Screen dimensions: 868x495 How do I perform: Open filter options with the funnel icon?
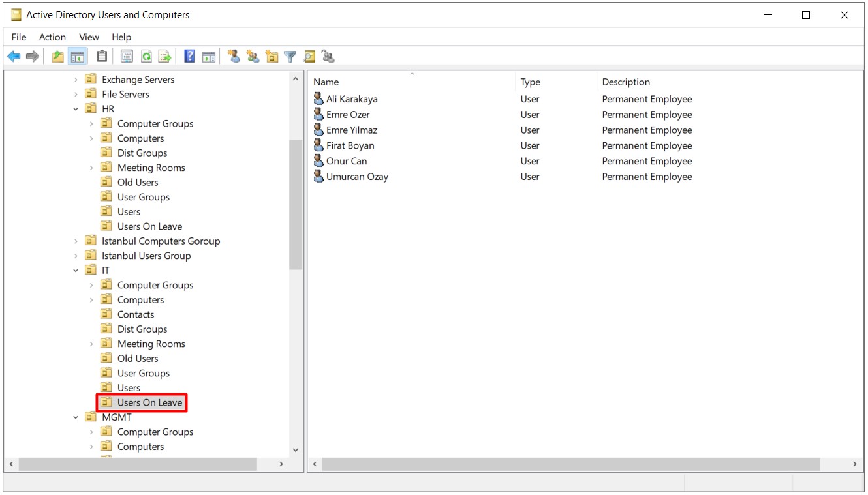tap(290, 57)
